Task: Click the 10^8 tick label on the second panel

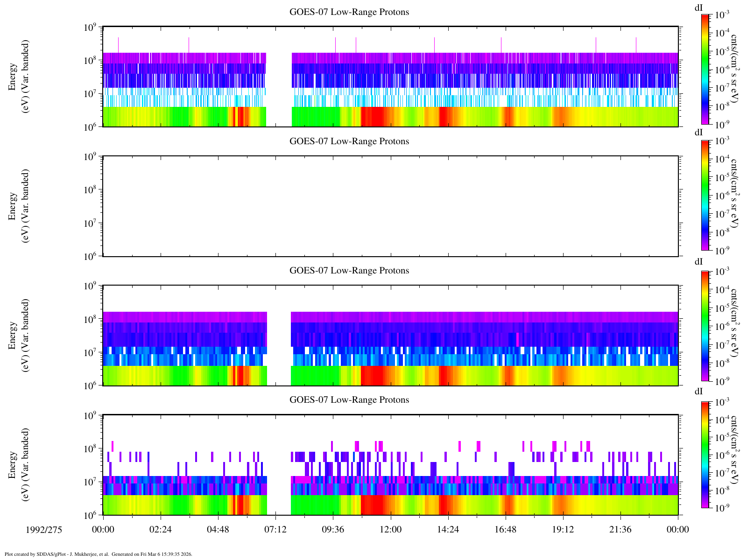Action: [89, 190]
